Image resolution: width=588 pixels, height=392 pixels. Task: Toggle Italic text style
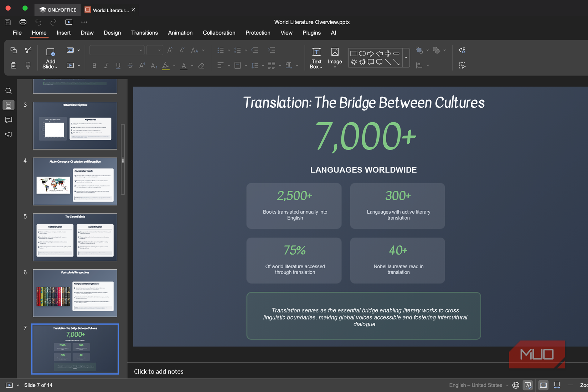click(x=106, y=66)
